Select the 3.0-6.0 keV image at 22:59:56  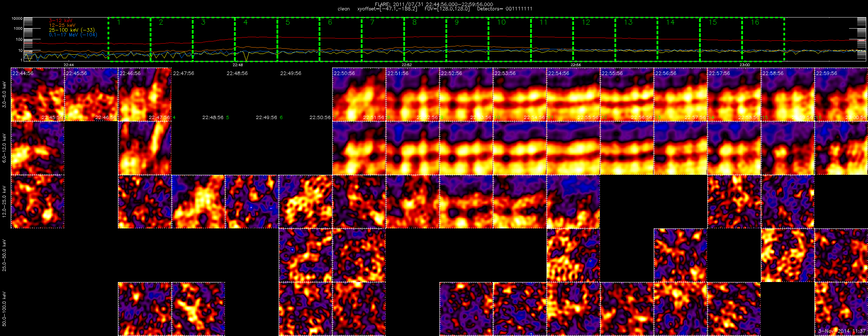(841, 94)
